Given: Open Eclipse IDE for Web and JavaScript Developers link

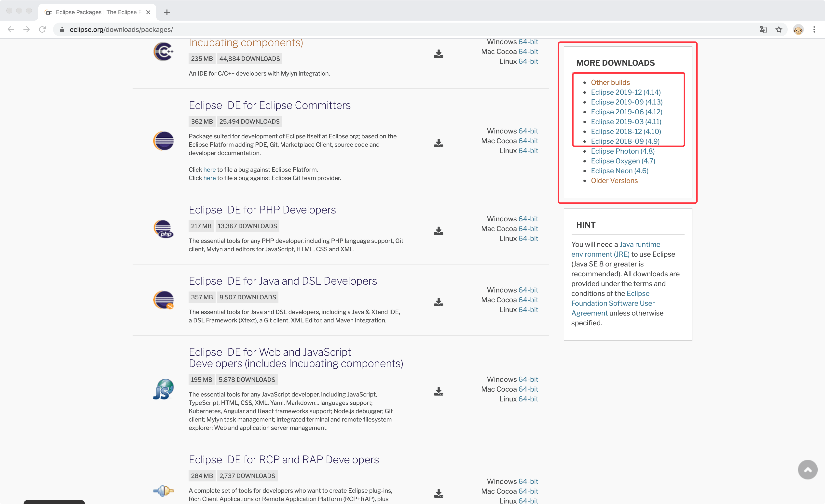Looking at the screenshot, I should [296, 358].
